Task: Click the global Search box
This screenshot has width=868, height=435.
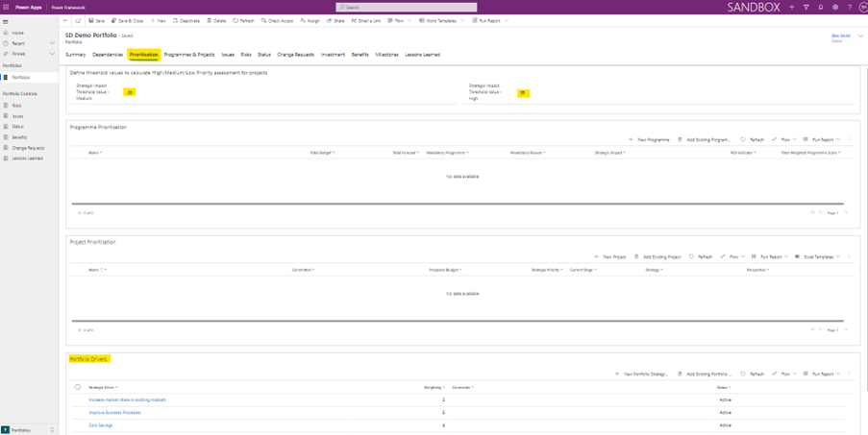Action: click(407, 7)
